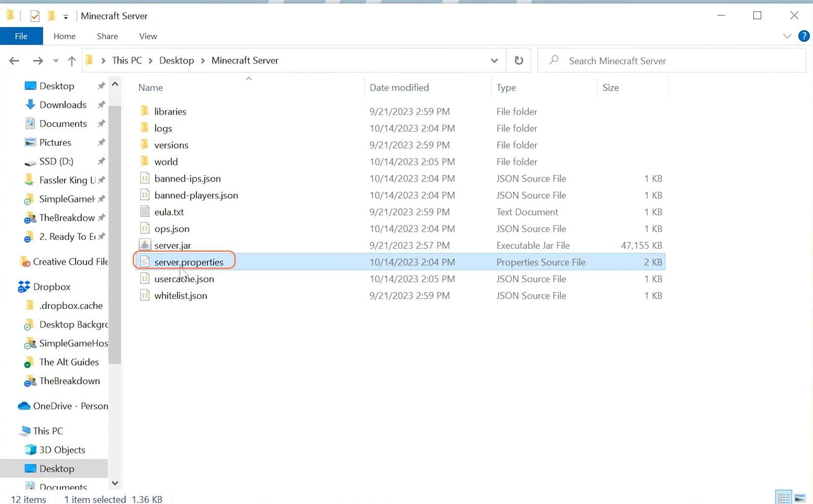Screen dimensions: 813x504
Task: Click the Text Document type cell
Action: coord(527,212)
